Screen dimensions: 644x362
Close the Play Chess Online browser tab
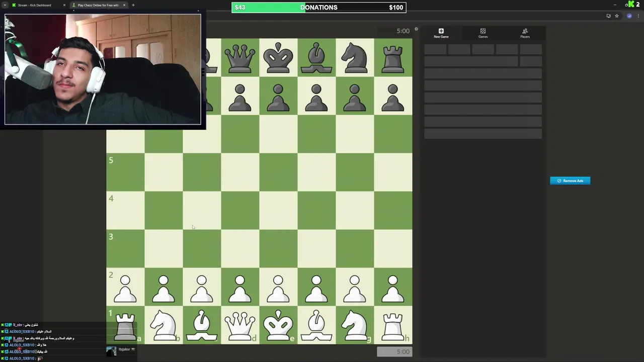(x=124, y=5)
